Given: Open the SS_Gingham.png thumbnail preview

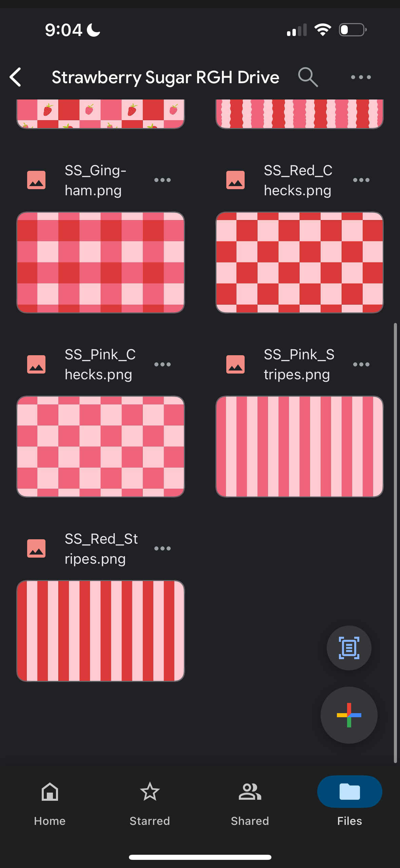Looking at the screenshot, I should tap(100, 263).
